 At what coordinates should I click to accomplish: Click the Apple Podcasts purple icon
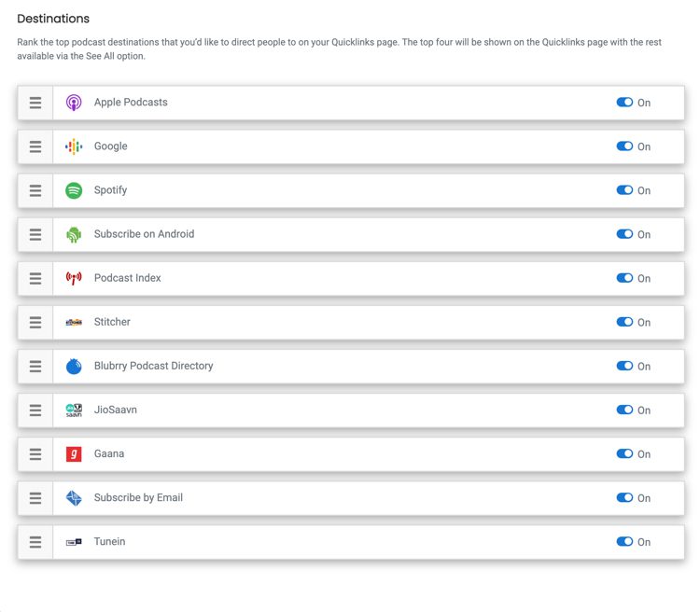point(74,103)
